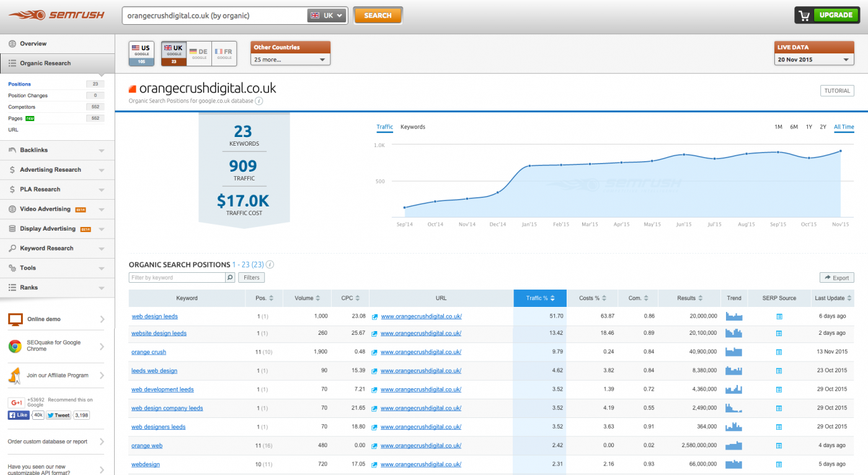This screenshot has height=475, width=868.
Task: Click the SEMrush logo
Action: pos(57,15)
